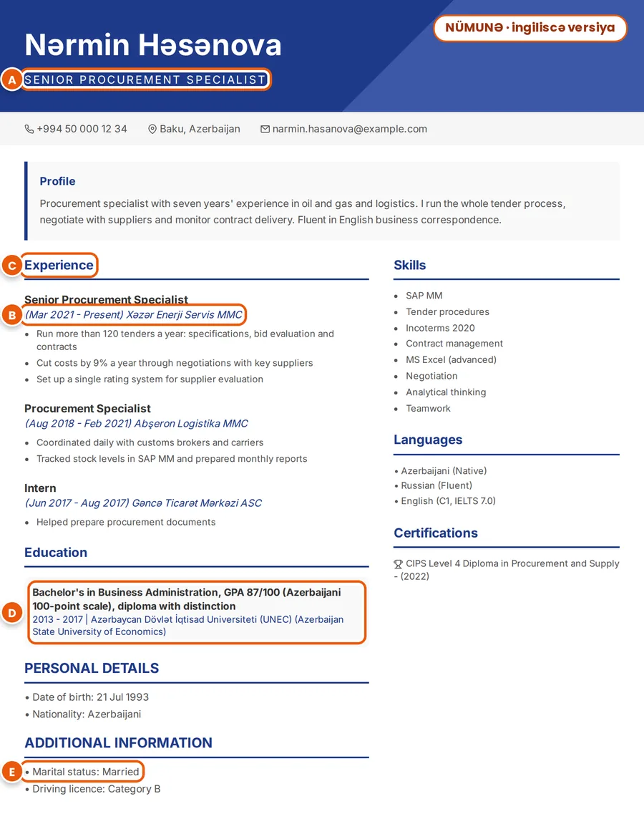Click the location pin icon beside Baku
Image resolution: width=644 pixels, height=824 pixels.
pyautogui.click(x=152, y=130)
